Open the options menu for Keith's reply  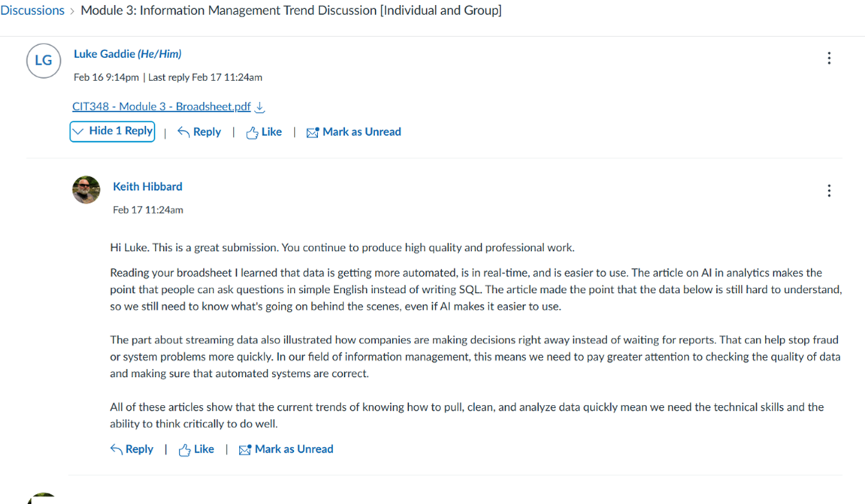tap(829, 191)
